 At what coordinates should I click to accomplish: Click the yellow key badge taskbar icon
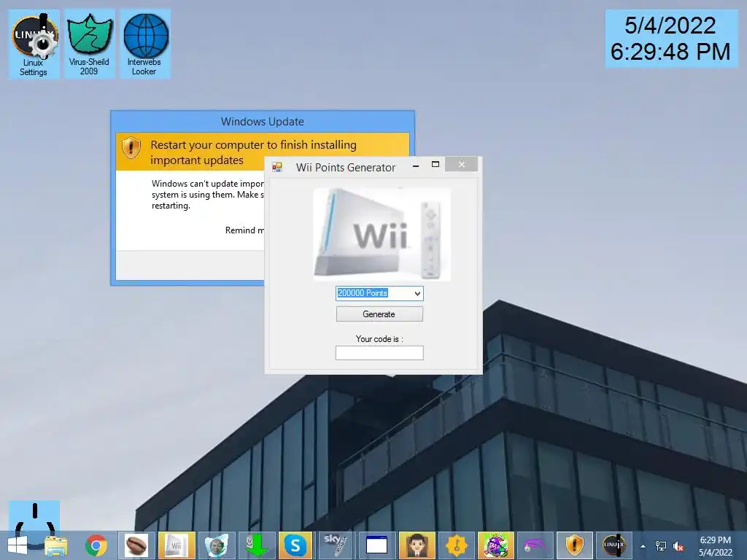pyautogui.click(x=457, y=545)
